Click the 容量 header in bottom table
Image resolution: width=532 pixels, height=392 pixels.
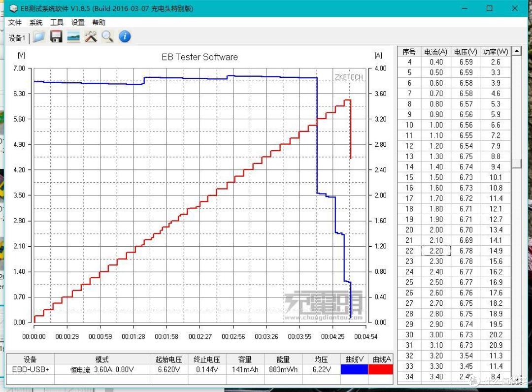coord(245,359)
